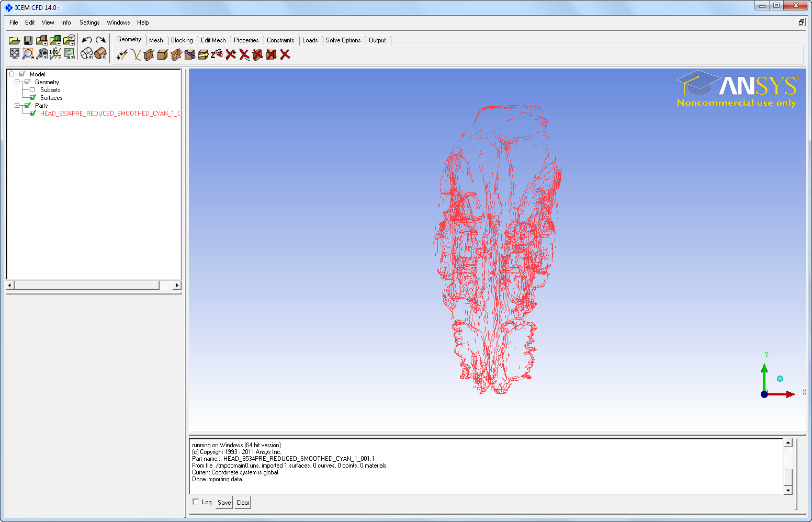This screenshot has width=812, height=522.
Task: Open project with the folder icon
Action: click(x=14, y=40)
